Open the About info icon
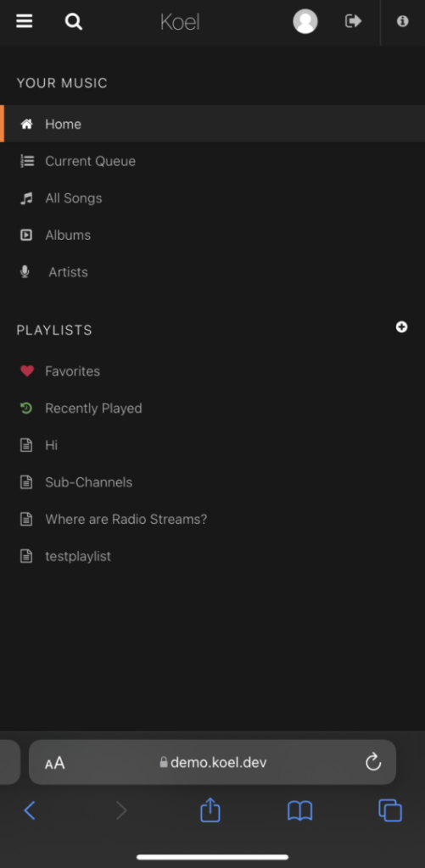Screen dimensions: 425x868 point(403,21)
